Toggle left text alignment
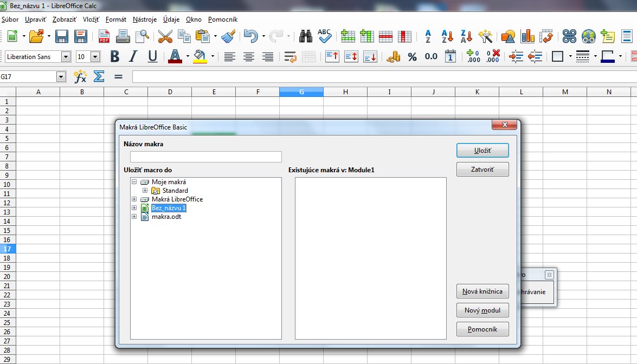Screen dimensions: 637x364 coord(229,57)
